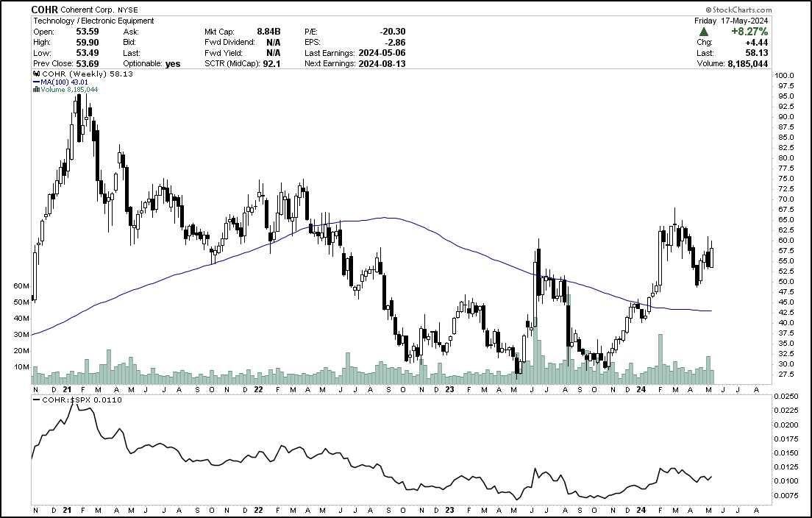The image size is (812, 518).
Task: Click the +8.27% percent change value
Action: click(749, 32)
